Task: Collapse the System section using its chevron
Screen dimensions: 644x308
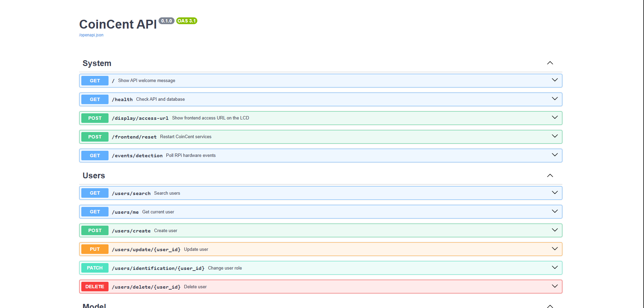Action: point(550,63)
